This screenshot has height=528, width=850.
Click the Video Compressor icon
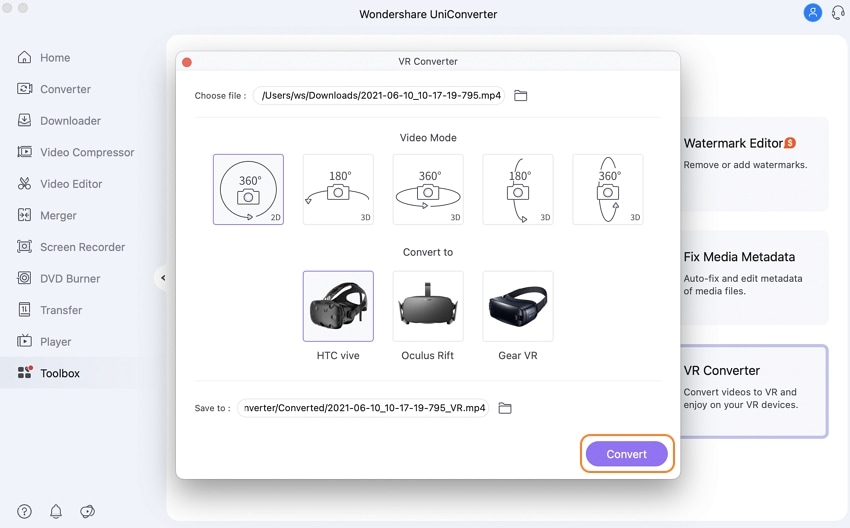[24, 152]
